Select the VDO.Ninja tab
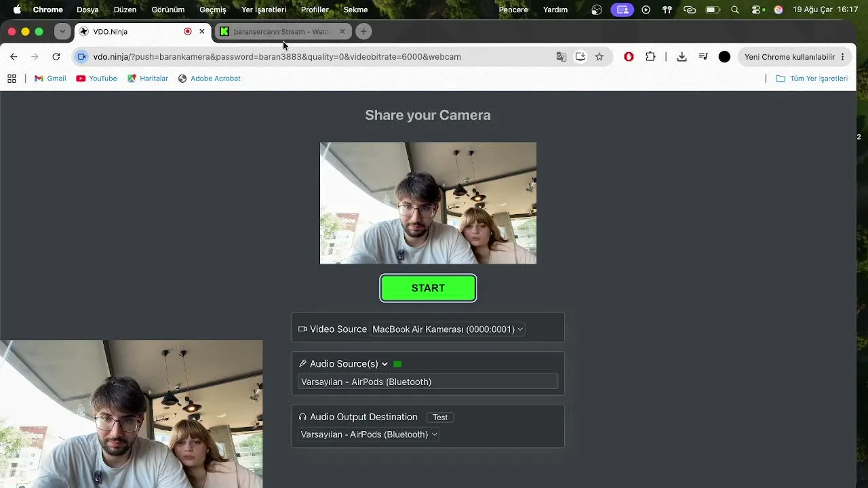This screenshot has width=868, height=488. pyautogui.click(x=142, y=31)
